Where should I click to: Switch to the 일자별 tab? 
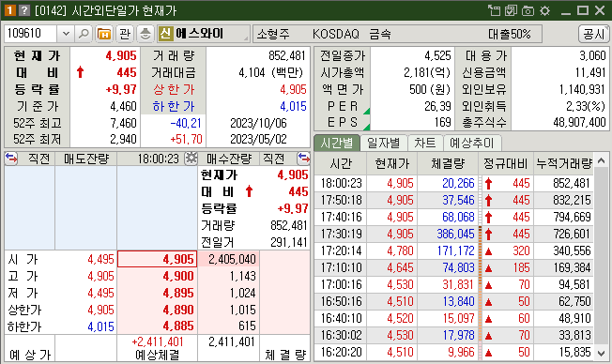(x=383, y=143)
